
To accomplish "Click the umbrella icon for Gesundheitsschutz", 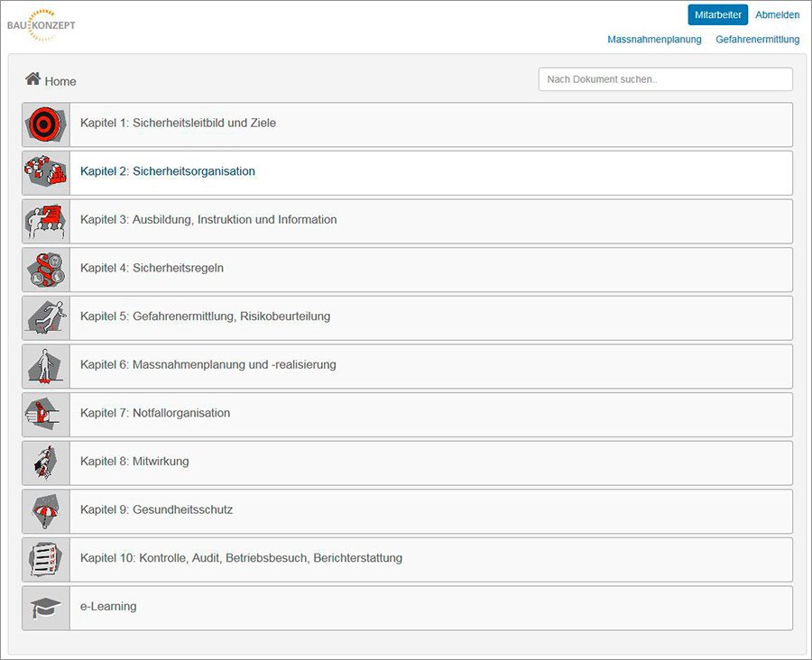I will [46, 511].
